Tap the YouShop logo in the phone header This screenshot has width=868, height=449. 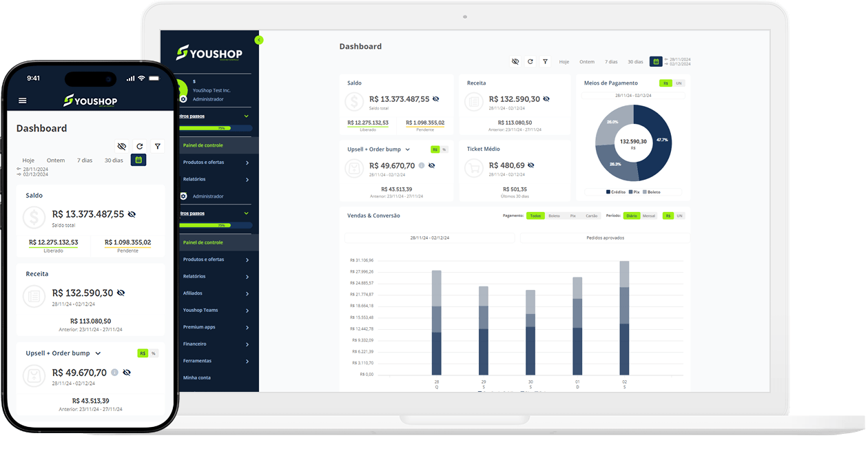(90, 101)
